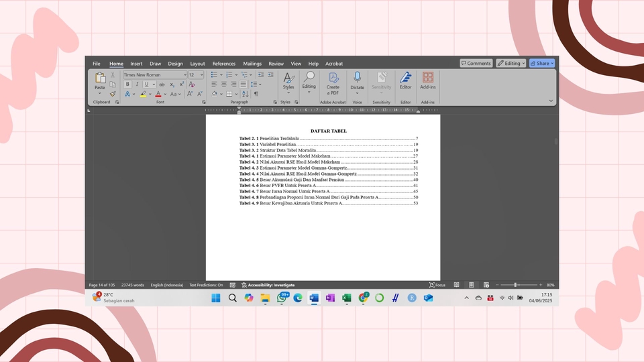This screenshot has width=644, height=362.
Task: Collapse the ribbon with chevron arrow
Action: point(551,101)
